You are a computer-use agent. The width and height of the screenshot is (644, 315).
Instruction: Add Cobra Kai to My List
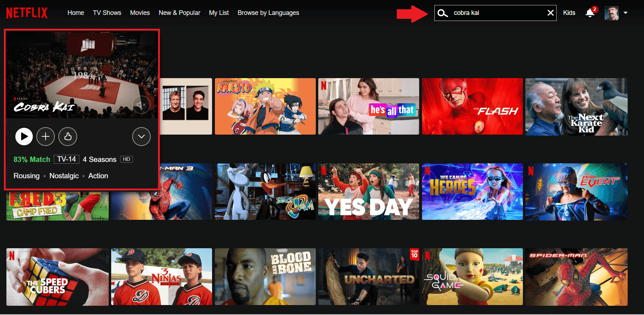point(45,136)
